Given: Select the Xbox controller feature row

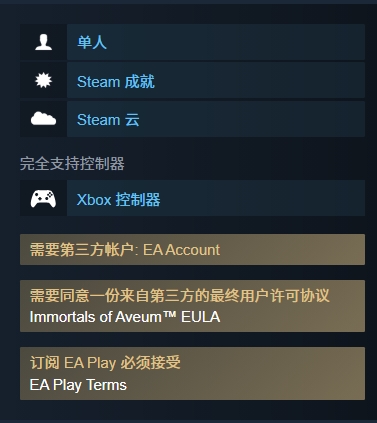Looking at the screenshot, I should tap(192, 198).
